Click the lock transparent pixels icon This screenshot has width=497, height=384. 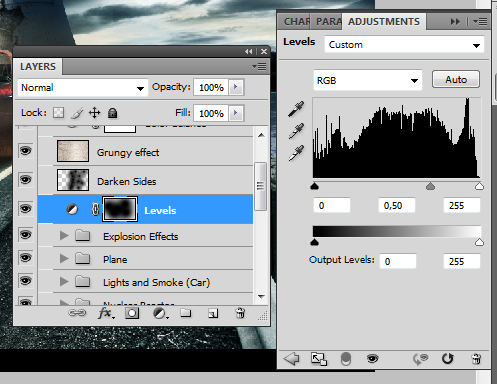59,113
